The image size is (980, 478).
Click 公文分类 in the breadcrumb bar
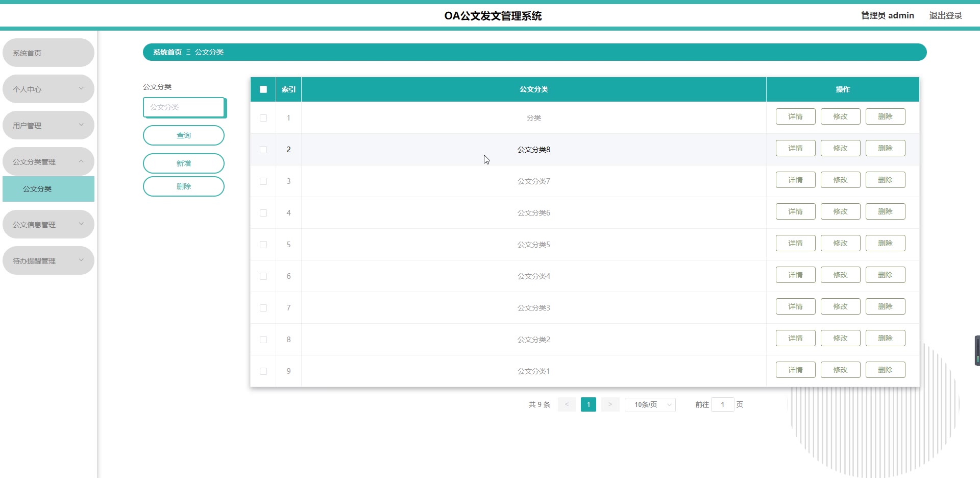(x=209, y=52)
